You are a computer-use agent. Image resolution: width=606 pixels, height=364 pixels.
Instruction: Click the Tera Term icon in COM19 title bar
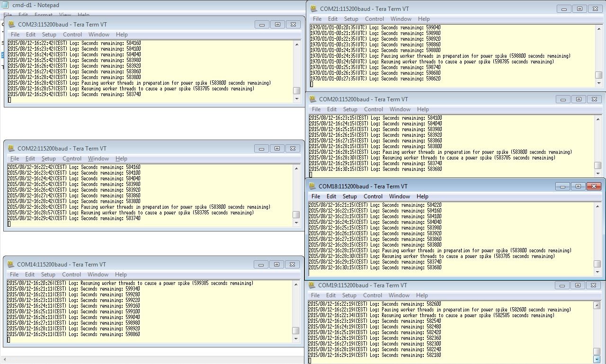pyautogui.click(x=312, y=285)
